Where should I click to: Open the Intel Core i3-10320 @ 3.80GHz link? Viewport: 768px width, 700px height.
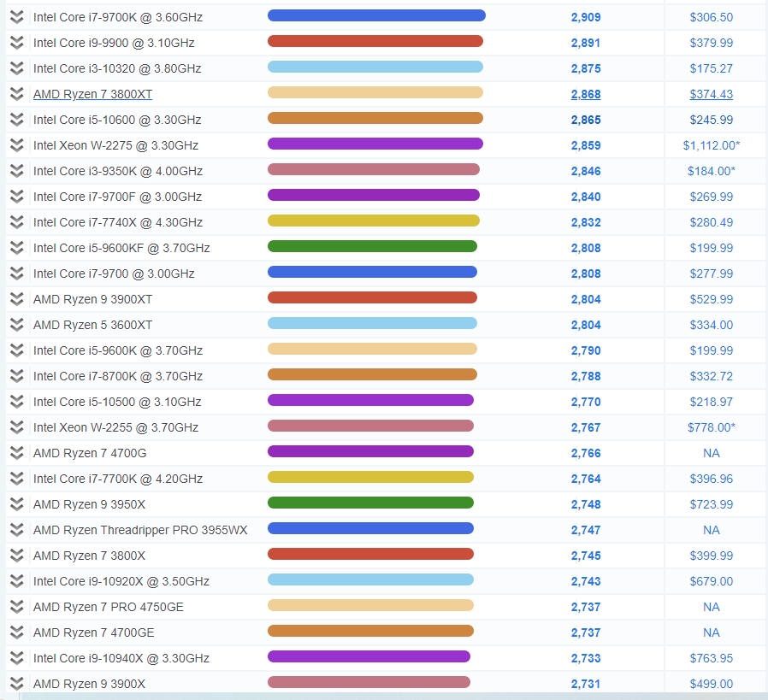pyautogui.click(x=117, y=68)
